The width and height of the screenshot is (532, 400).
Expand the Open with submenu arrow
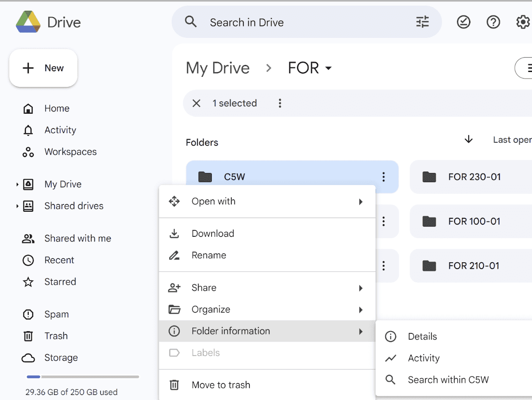[361, 202]
